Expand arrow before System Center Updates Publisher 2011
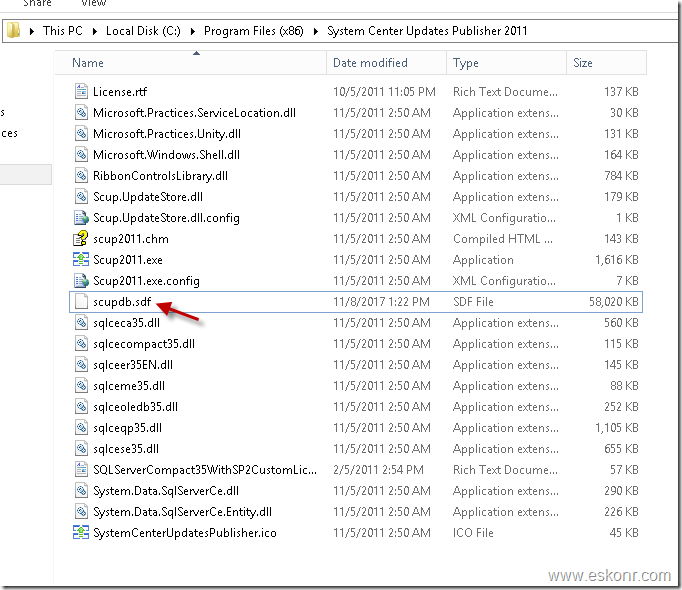The image size is (682, 590). pyautogui.click(x=316, y=31)
